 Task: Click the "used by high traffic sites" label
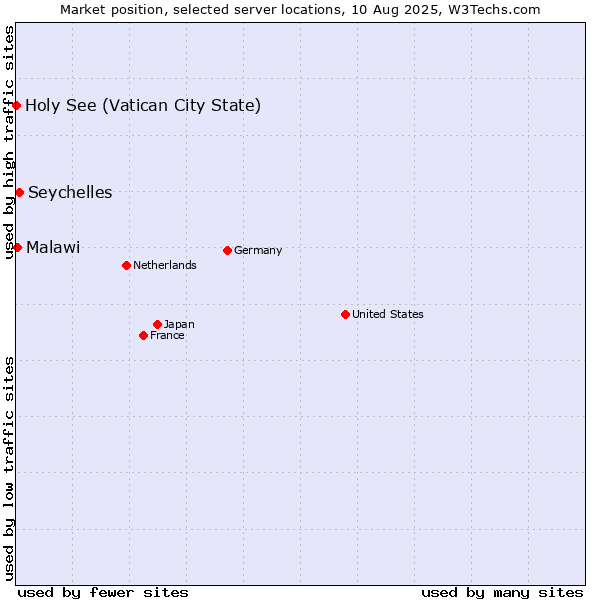[9, 142]
